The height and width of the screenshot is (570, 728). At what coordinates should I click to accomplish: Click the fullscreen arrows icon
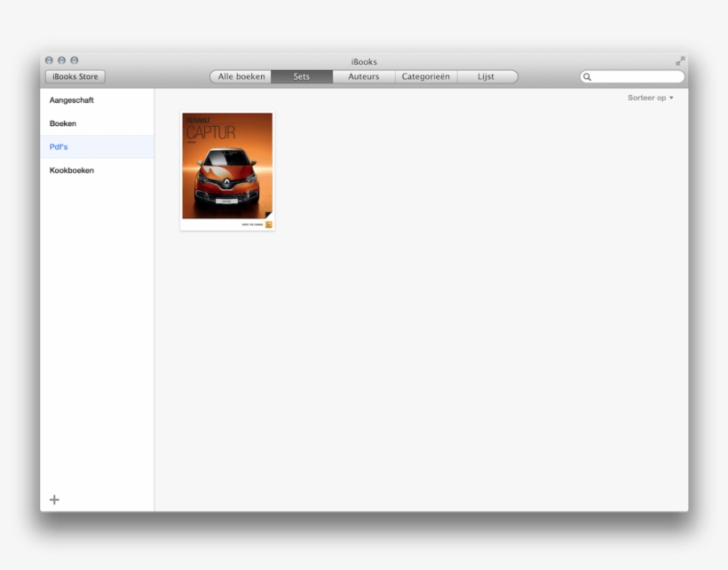tap(680, 61)
